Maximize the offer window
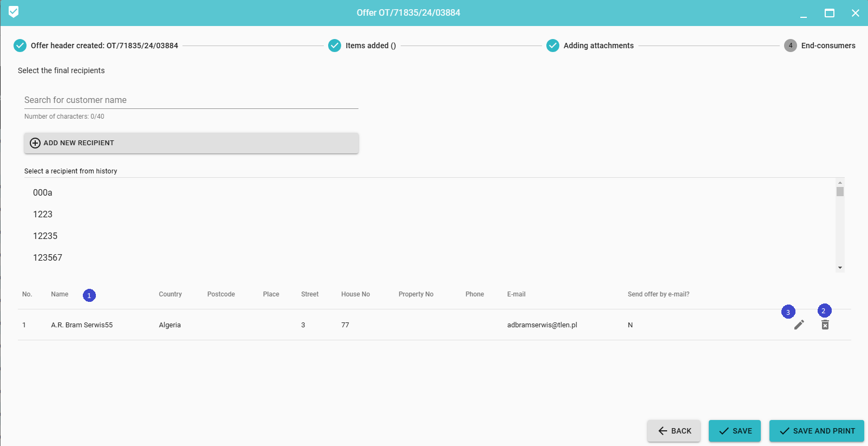 tap(829, 13)
